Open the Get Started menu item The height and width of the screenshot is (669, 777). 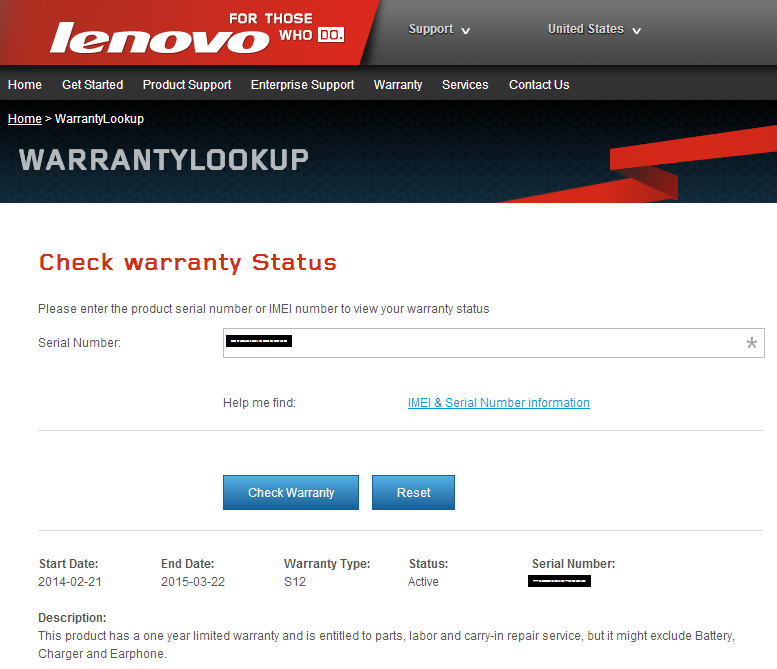(x=93, y=85)
